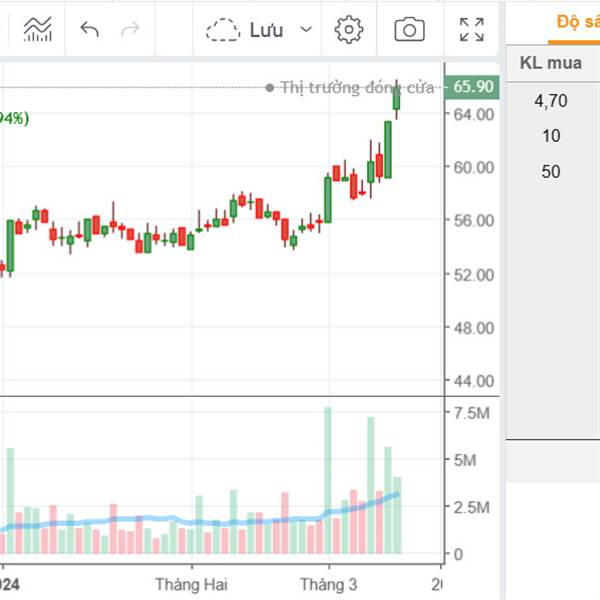Redo the chart action
This screenshot has width=600, height=600.
click(x=130, y=29)
